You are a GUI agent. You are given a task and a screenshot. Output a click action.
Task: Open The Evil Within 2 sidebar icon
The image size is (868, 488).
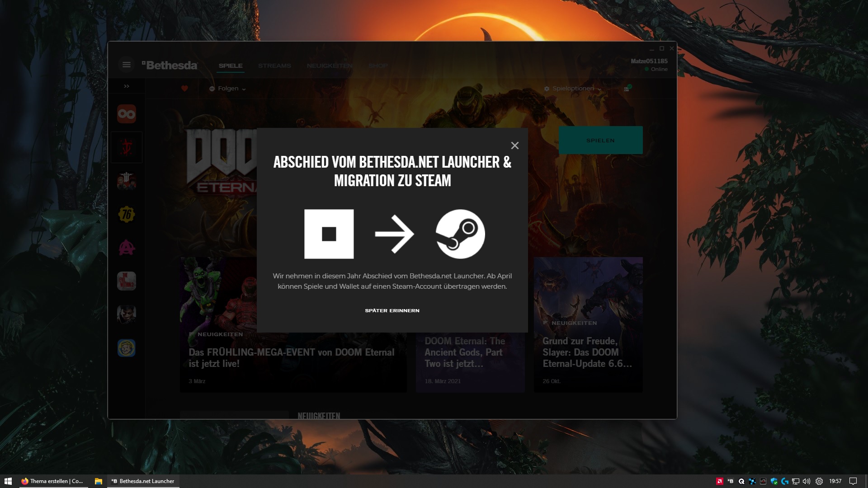point(127,281)
